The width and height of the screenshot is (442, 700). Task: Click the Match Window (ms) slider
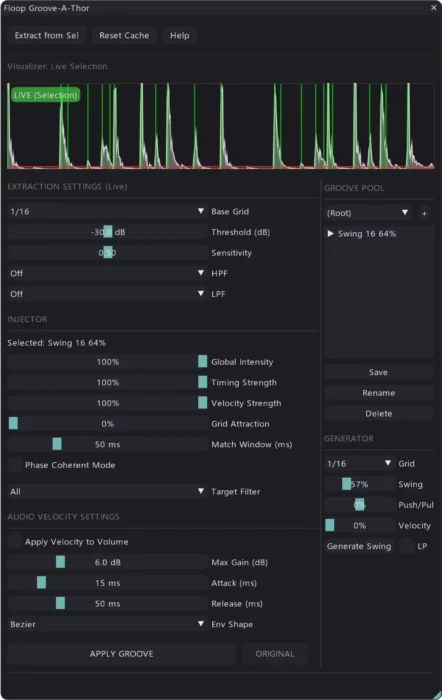[108, 444]
